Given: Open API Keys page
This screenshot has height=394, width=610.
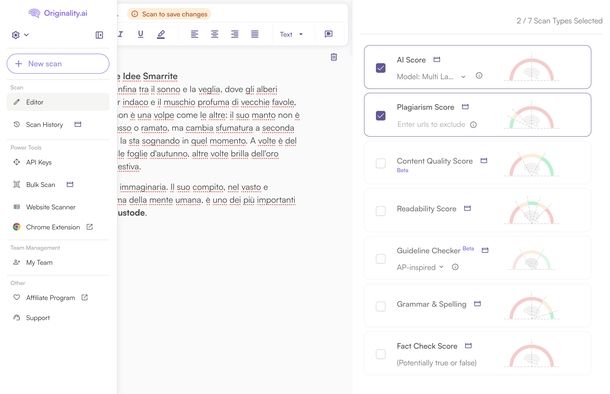Looking at the screenshot, I should click(x=39, y=162).
